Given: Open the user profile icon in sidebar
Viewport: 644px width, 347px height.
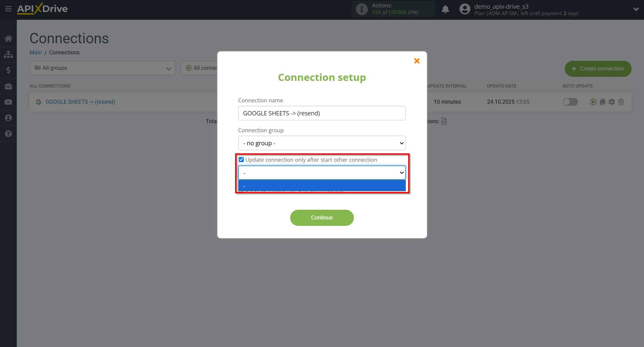Looking at the screenshot, I should point(8,118).
